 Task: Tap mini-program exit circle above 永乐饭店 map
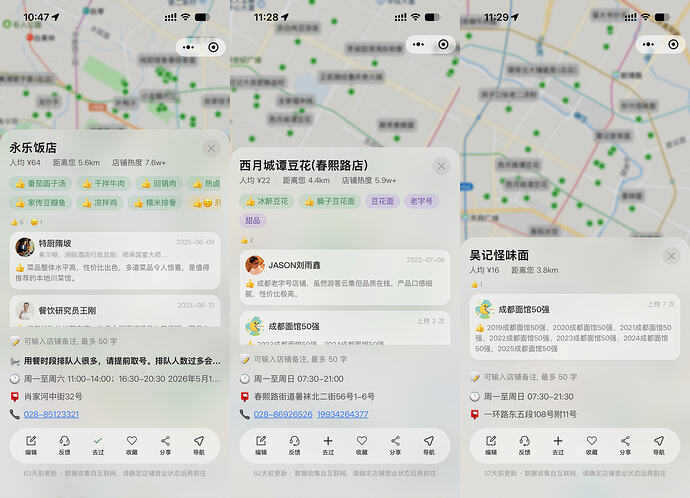(213, 47)
